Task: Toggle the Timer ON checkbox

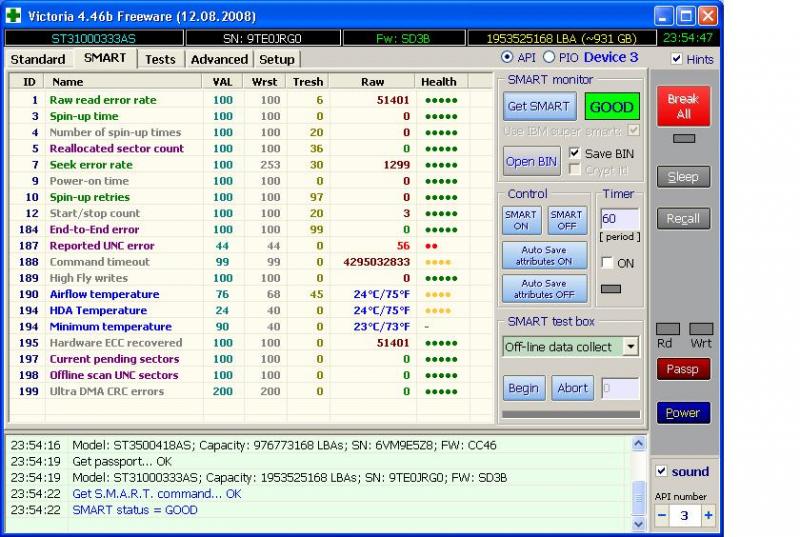Action: (607, 263)
